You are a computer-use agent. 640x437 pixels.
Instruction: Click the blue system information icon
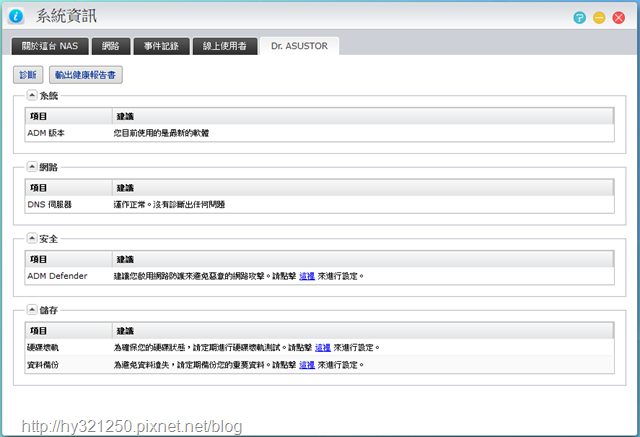[x=16, y=16]
